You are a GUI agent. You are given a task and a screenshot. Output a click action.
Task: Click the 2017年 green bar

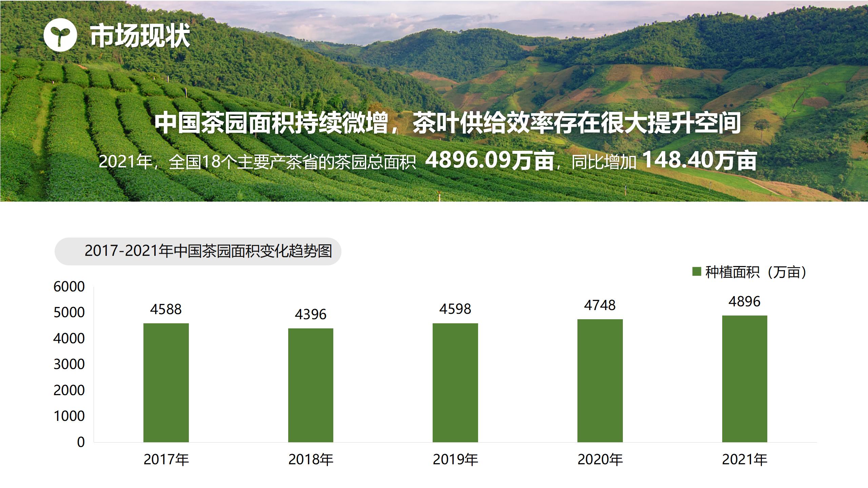click(x=166, y=382)
